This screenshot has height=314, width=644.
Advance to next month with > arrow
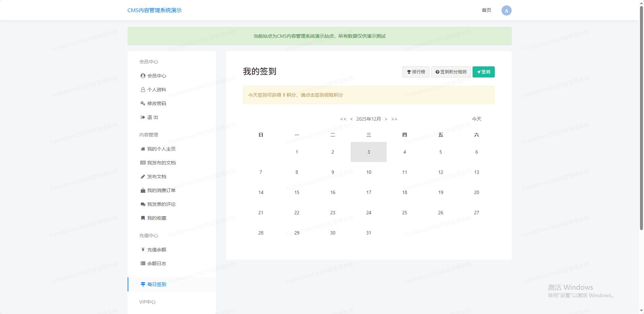pyautogui.click(x=386, y=119)
